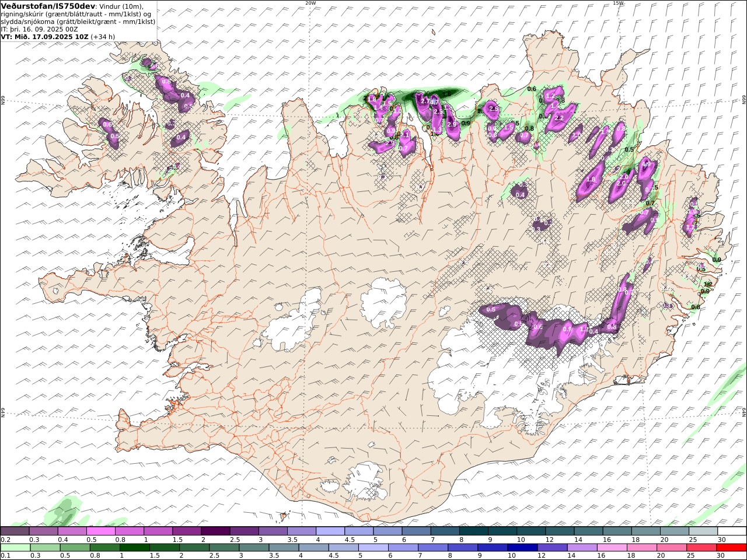Viewport: 747px width, 560px height.
Task: Select the top-row white swatch labeled 30
Action: click(x=731, y=531)
